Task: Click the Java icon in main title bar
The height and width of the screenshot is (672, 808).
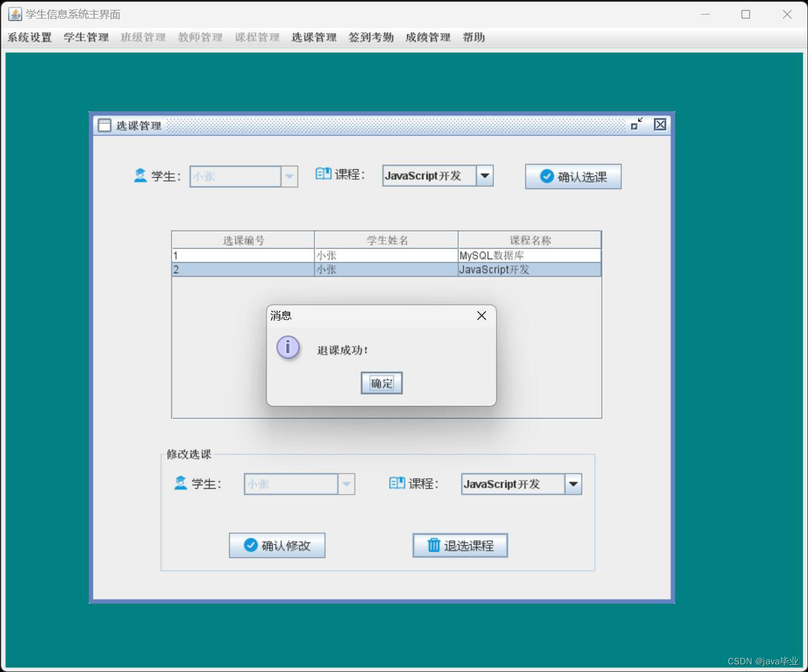Action: (15, 14)
